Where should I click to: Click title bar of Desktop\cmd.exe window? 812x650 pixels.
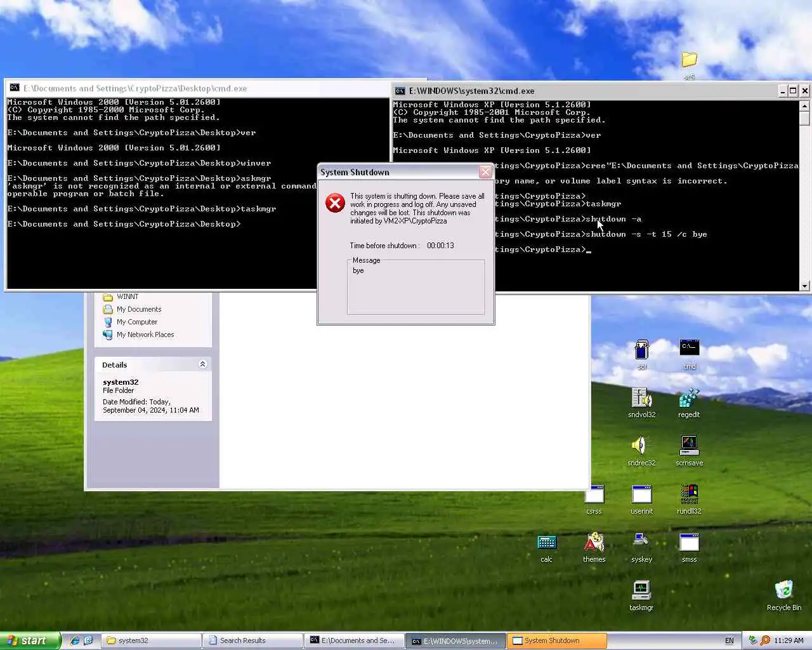tap(198, 88)
